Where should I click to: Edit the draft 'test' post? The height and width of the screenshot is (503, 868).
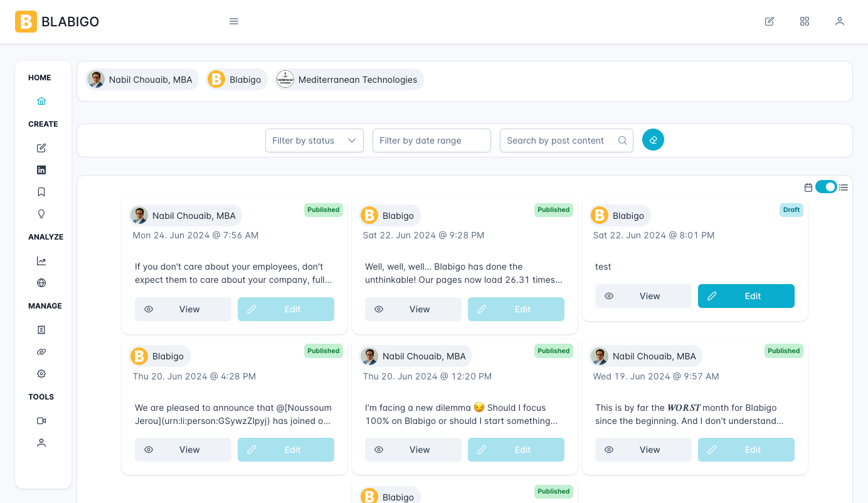pyautogui.click(x=746, y=296)
